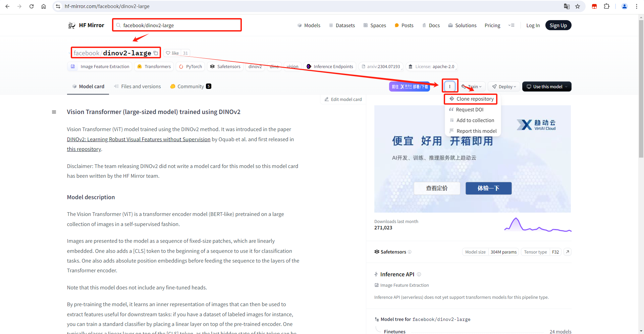This screenshot has width=644, height=334.
Task: Expand the Deploy dropdown
Action: coord(504,87)
